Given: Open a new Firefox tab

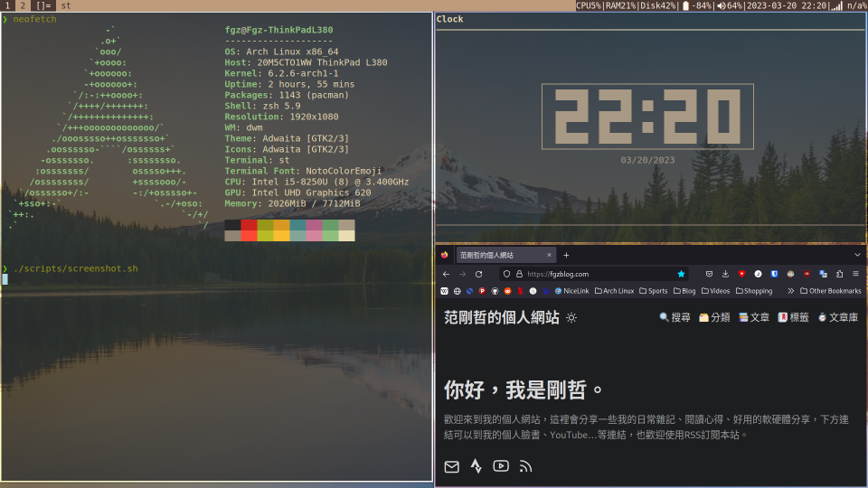Looking at the screenshot, I should coord(566,255).
